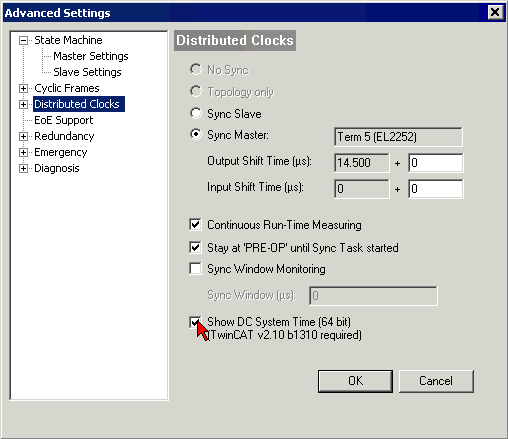Select Distributed Clocks tree item

coord(79,104)
